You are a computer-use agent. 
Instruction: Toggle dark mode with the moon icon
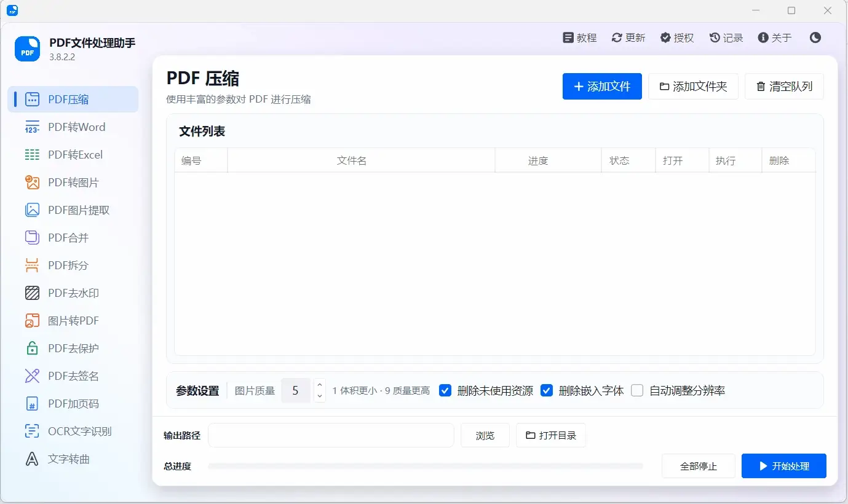click(815, 37)
